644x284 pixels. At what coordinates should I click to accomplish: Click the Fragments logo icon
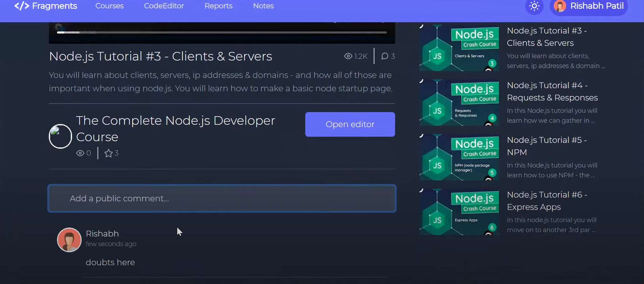tap(22, 6)
